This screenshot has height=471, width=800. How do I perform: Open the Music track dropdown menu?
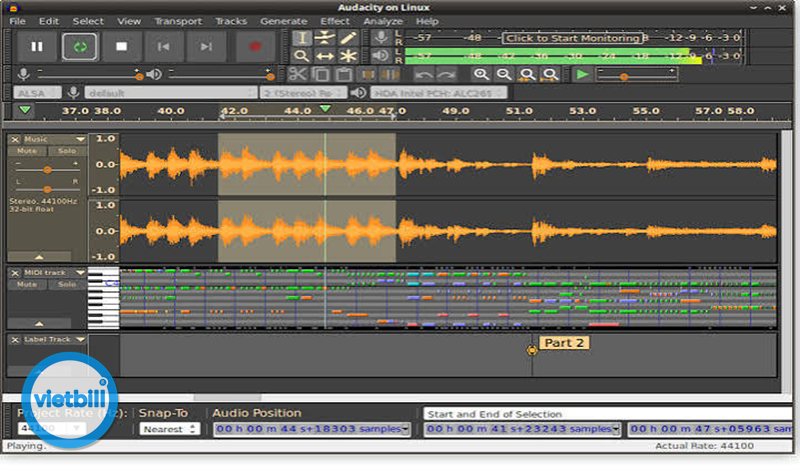click(x=80, y=139)
